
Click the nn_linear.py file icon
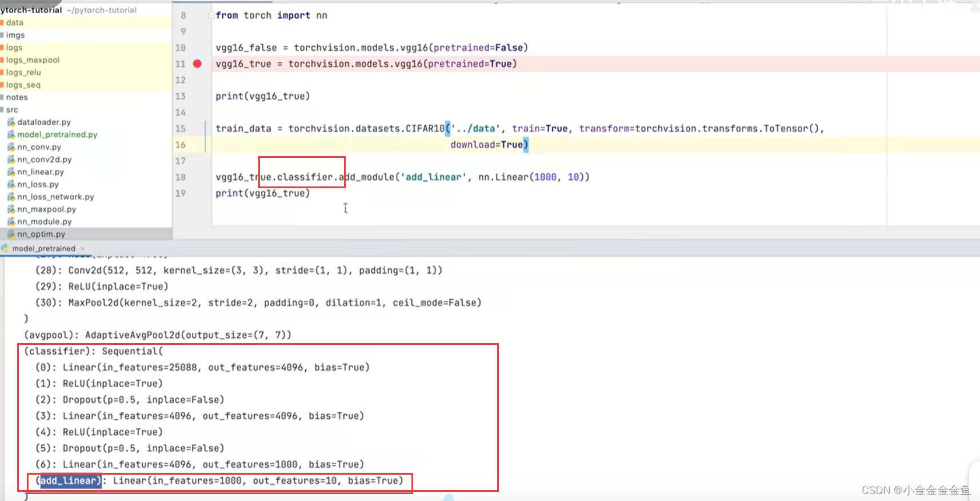(11, 172)
